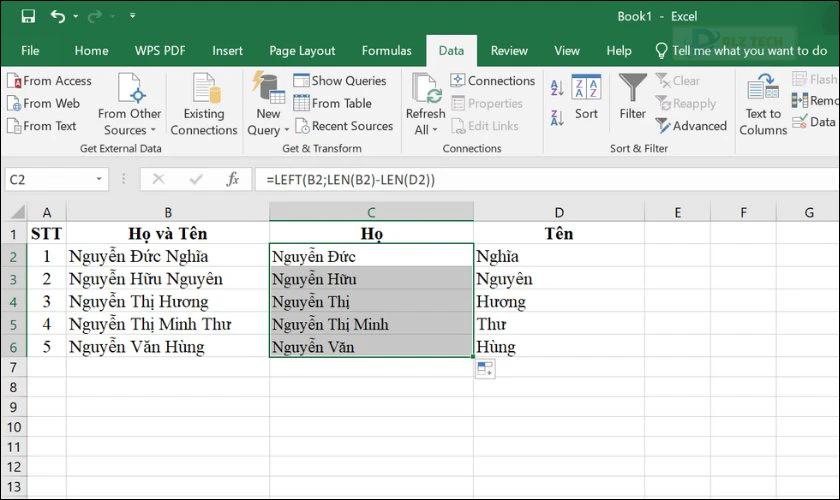Click the Edit Links button

485,126
